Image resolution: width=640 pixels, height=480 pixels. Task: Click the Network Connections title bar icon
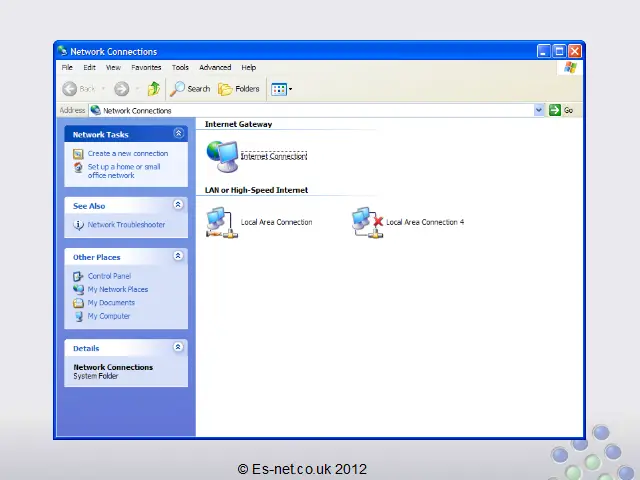pyautogui.click(x=62, y=51)
